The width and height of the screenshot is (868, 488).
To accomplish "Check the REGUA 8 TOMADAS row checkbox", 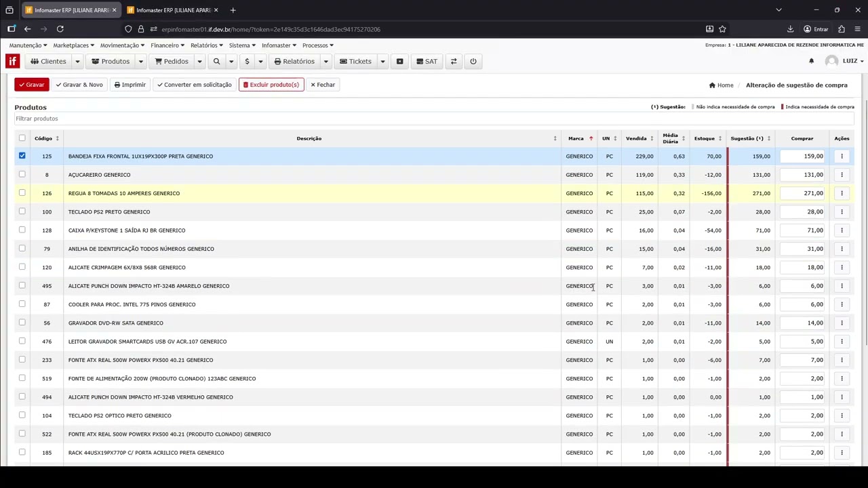I will point(22,192).
